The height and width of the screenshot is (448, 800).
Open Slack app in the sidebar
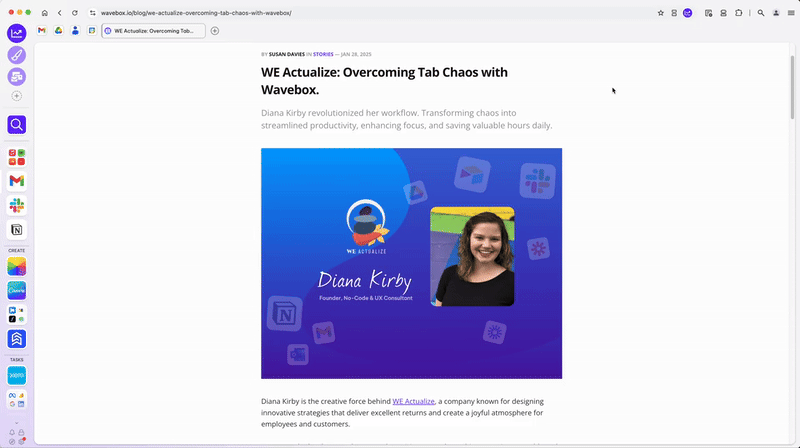point(17,205)
